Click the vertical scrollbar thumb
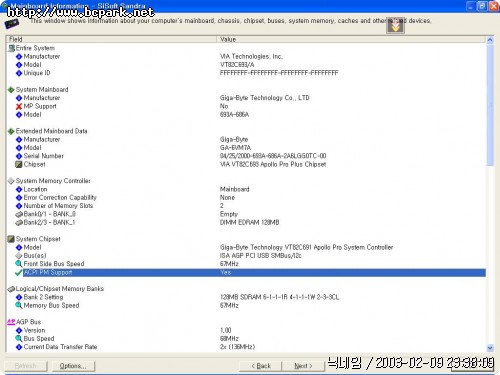 (490, 105)
